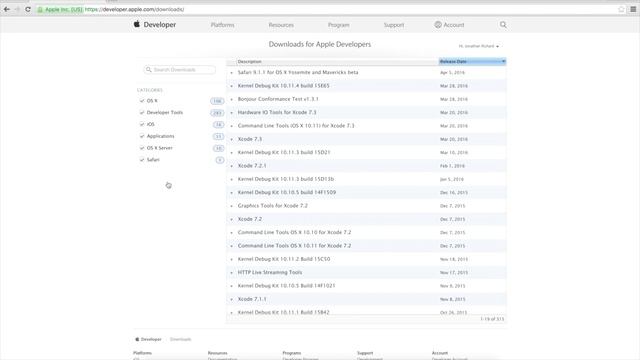The height and width of the screenshot is (360, 640).
Task: Click the Developer Tools count badge
Action: [x=217, y=113]
